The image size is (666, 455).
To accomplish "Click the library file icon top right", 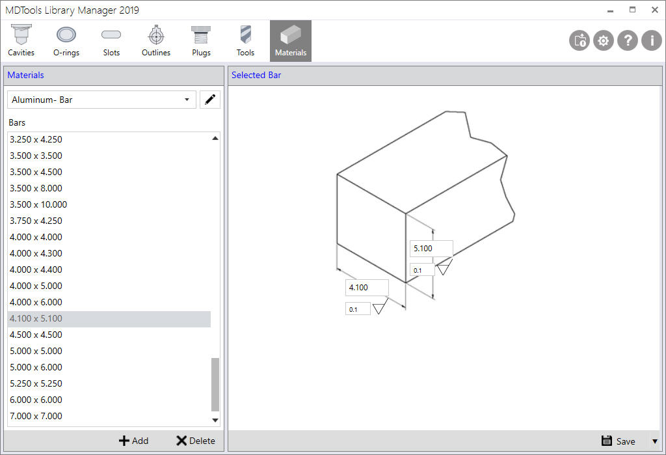I will (579, 41).
